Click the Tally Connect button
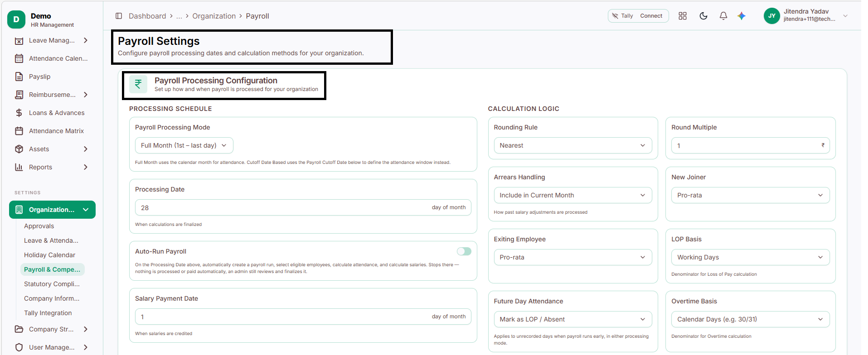The height and width of the screenshot is (355, 868). (x=638, y=16)
